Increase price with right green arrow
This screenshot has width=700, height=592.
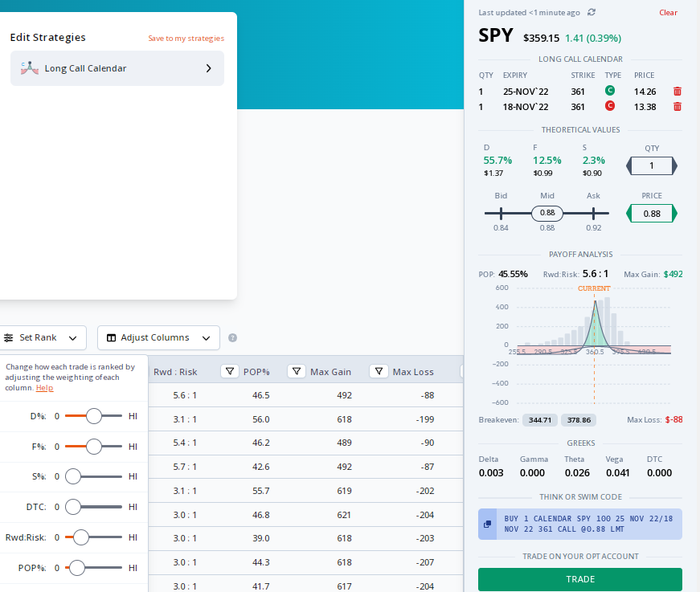pos(674,213)
